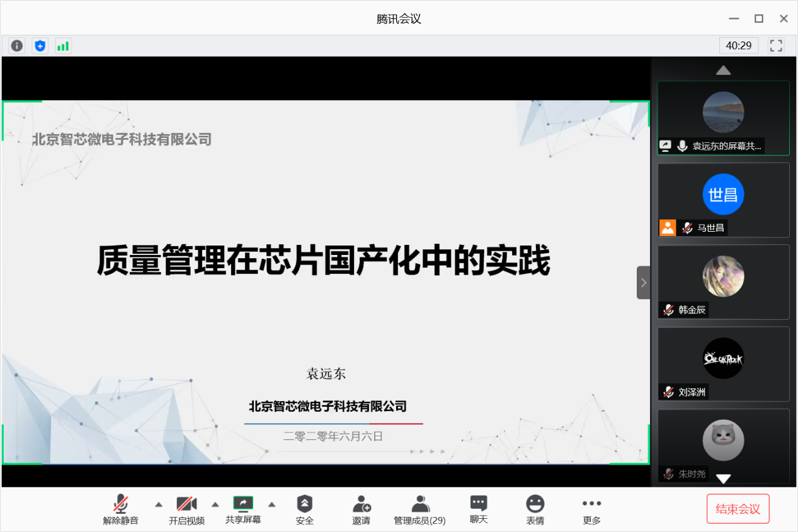Enter full screen mode

[x=776, y=46]
